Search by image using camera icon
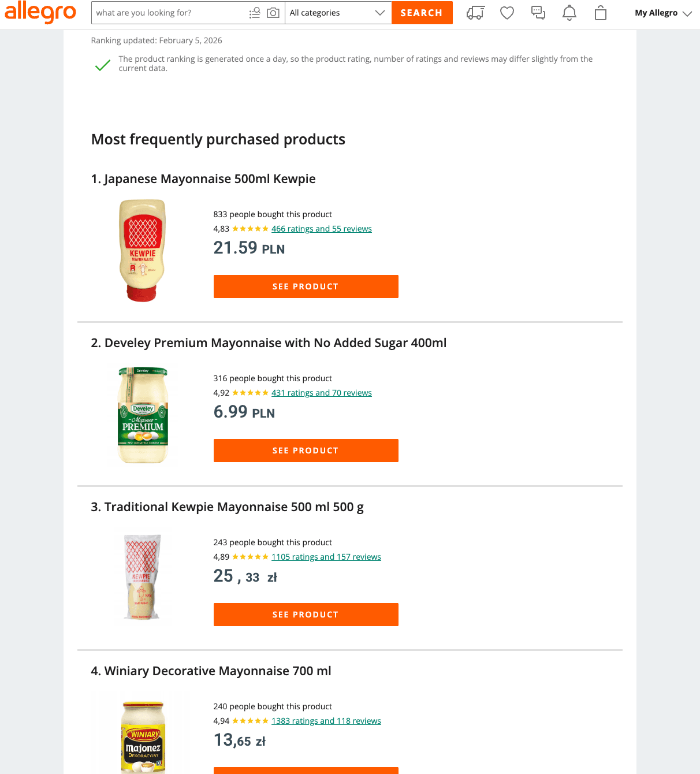Viewport: 700px width, 774px height. 273,12
